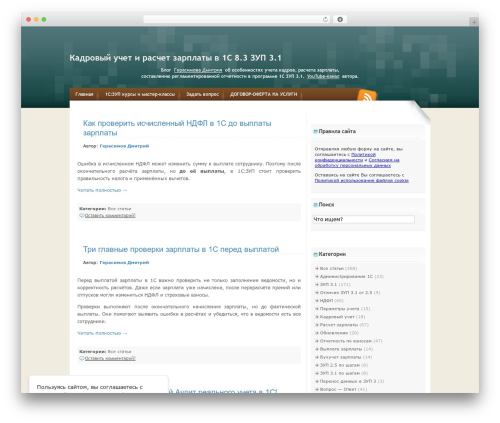
Task: Open the Политикой конфиденциальности link
Action: tap(345, 157)
